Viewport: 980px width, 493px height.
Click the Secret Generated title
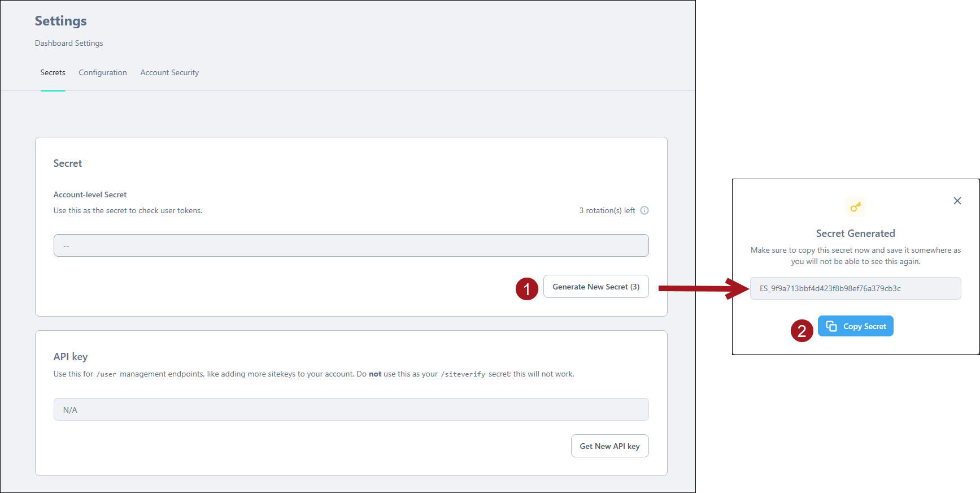point(855,233)
